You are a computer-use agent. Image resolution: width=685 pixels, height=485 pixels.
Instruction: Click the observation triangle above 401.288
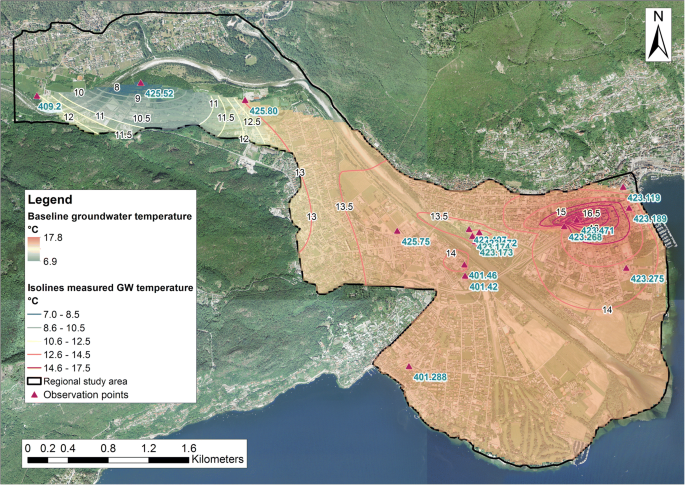tap(409, 366)
